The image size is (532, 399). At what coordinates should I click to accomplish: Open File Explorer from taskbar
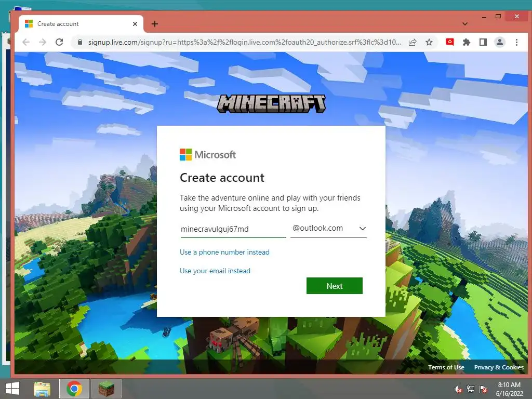tap(42, 389)
